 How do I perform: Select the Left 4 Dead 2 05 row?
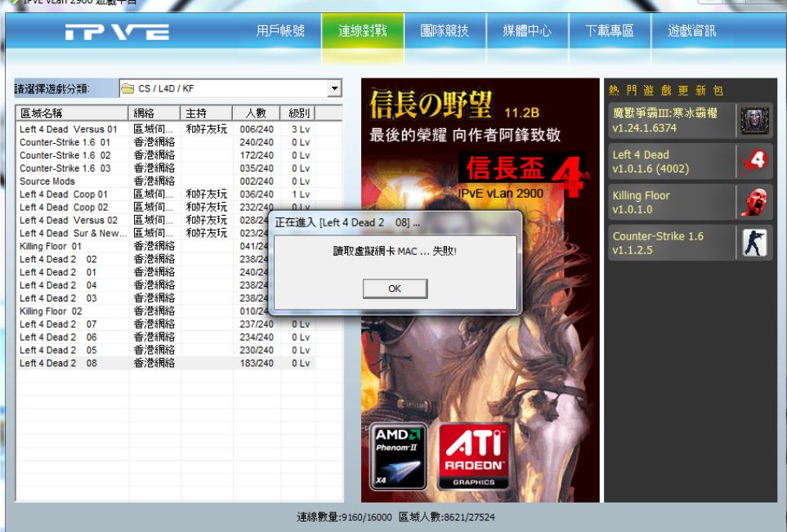166,351
